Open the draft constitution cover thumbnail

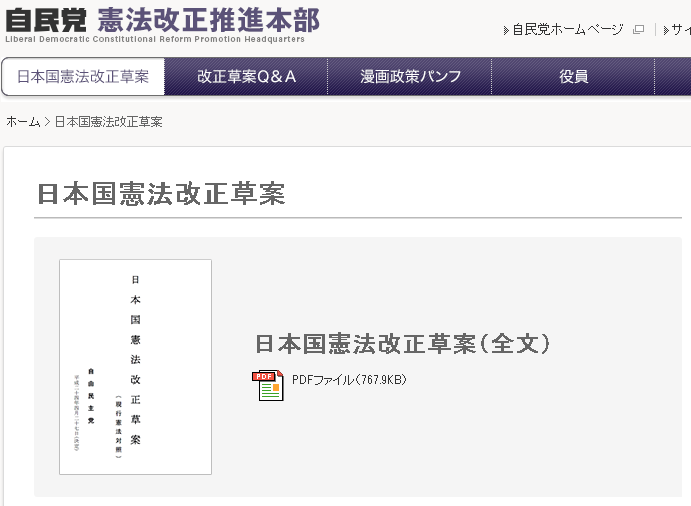[135, 367]
